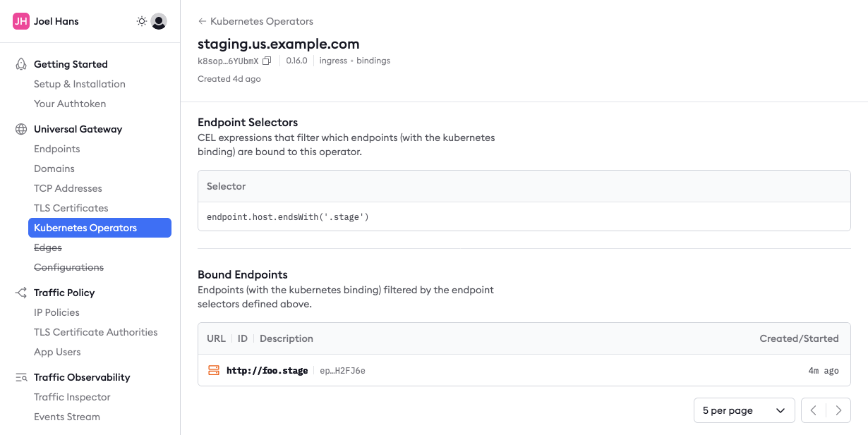Click the orange endpoint server icon
868x435 pixels.
[214, 370]
